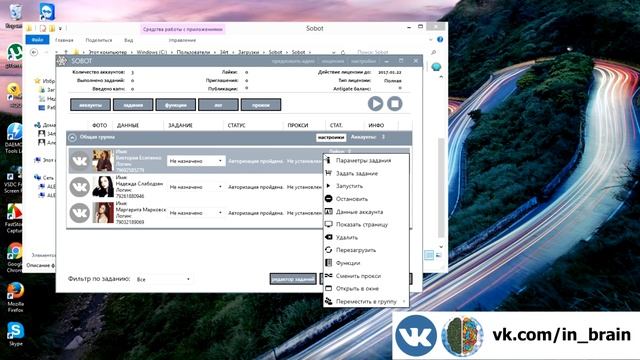Open the uTorrent desktop icon
Viewport: 640px width, 360px height.
tap(14, 56)
